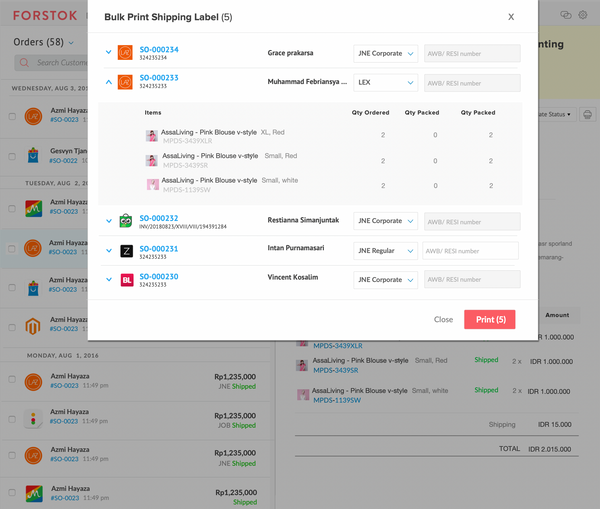The height and width of the screenshot is (509, 600).
Task: Click the orange store icon for SO-000234
Action: [x=126, y=53]
